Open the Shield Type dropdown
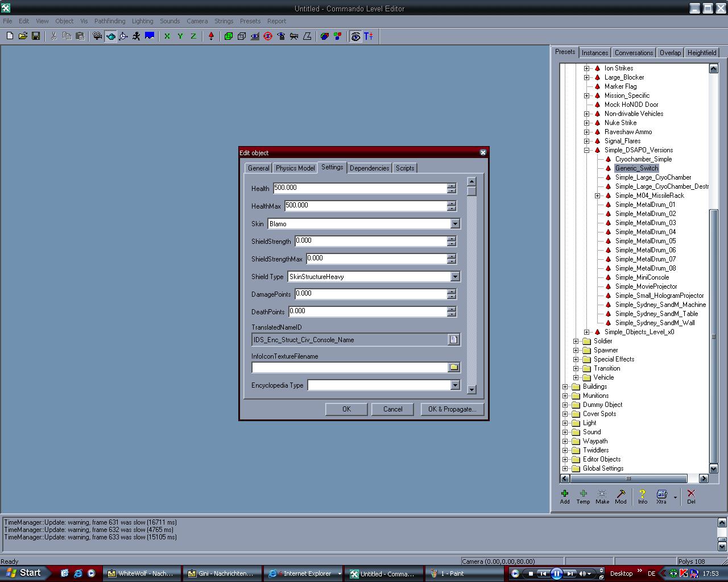Viewport: 728px width, 582px height. point(454,277)
